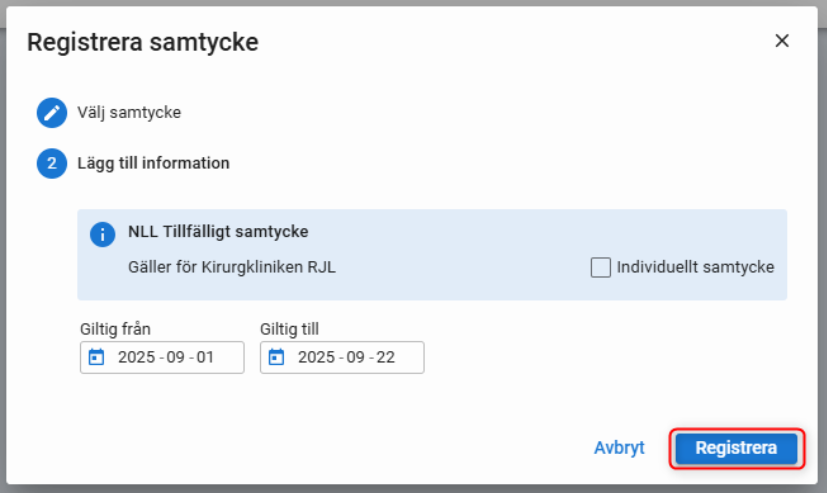Click the Individuellt samtycke label text

tap(695, 267)
